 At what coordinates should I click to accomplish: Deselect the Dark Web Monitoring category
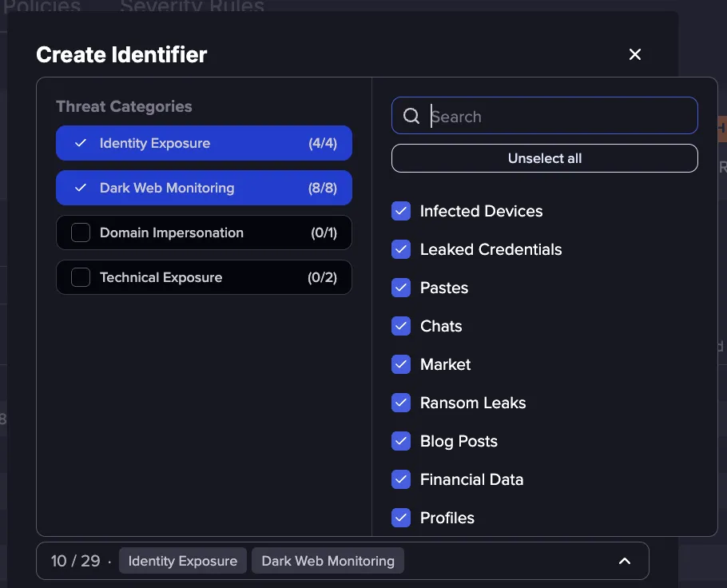point(204,188)
